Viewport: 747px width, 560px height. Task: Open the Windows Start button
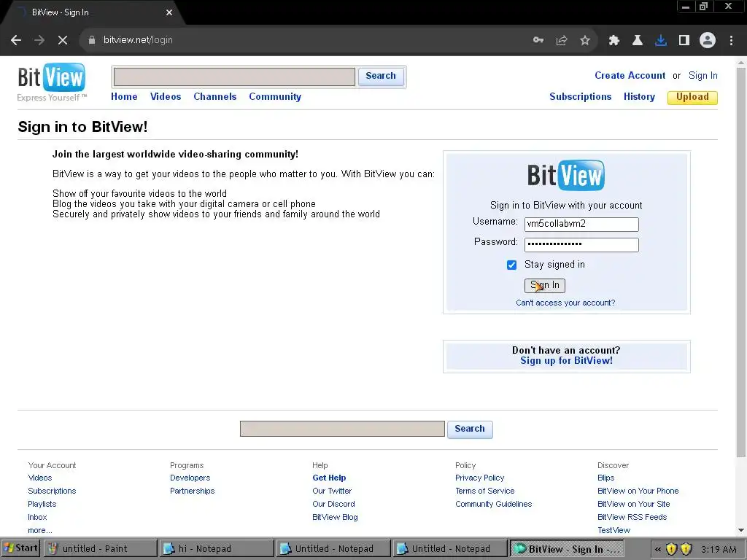20,548
